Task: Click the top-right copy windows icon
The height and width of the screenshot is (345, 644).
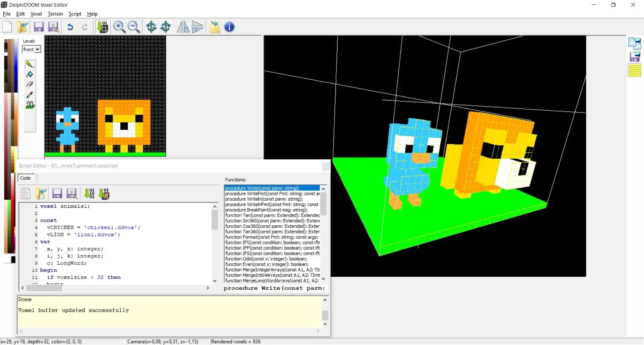Action: [x=635, y=43]
